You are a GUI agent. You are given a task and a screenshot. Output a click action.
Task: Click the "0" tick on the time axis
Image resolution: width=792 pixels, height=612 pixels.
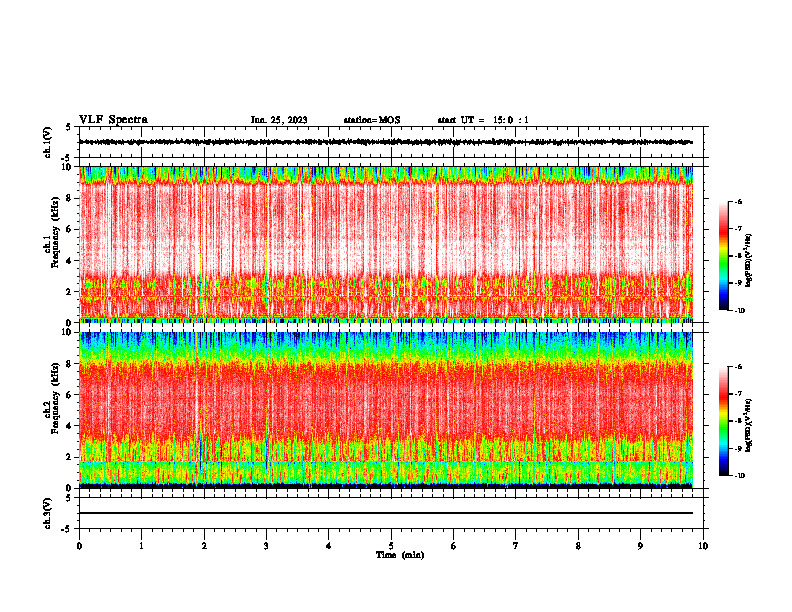pyautogui.click(x=79, y=546)
